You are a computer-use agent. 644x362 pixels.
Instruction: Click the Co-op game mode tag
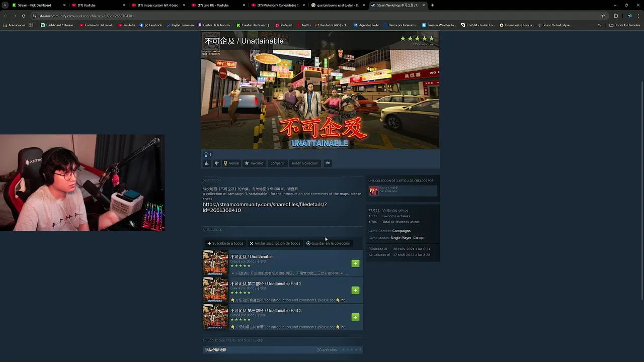click(x=419, y=238)
